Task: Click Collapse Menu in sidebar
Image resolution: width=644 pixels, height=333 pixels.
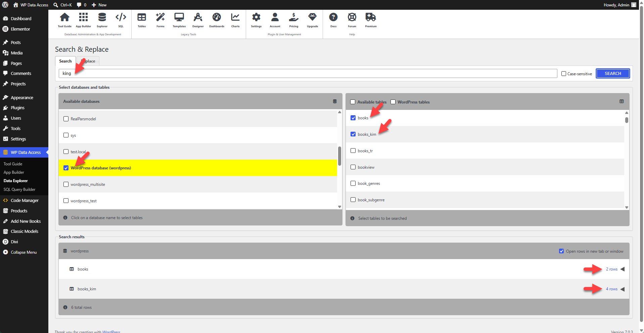Action: 24,252
